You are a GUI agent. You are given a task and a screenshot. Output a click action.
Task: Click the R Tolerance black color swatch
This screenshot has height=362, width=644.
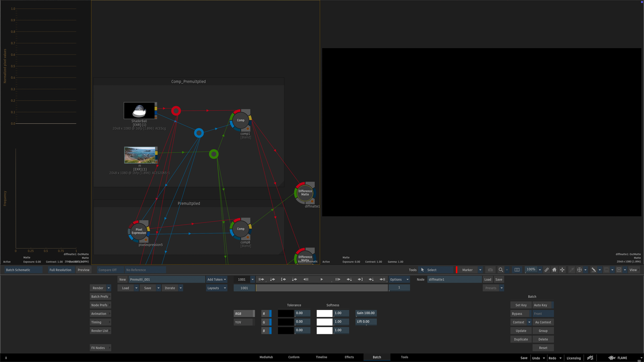click(x=286, y=313)
